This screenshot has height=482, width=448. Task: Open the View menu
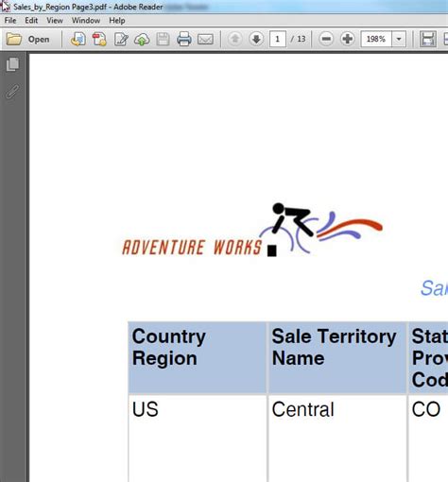55,21
